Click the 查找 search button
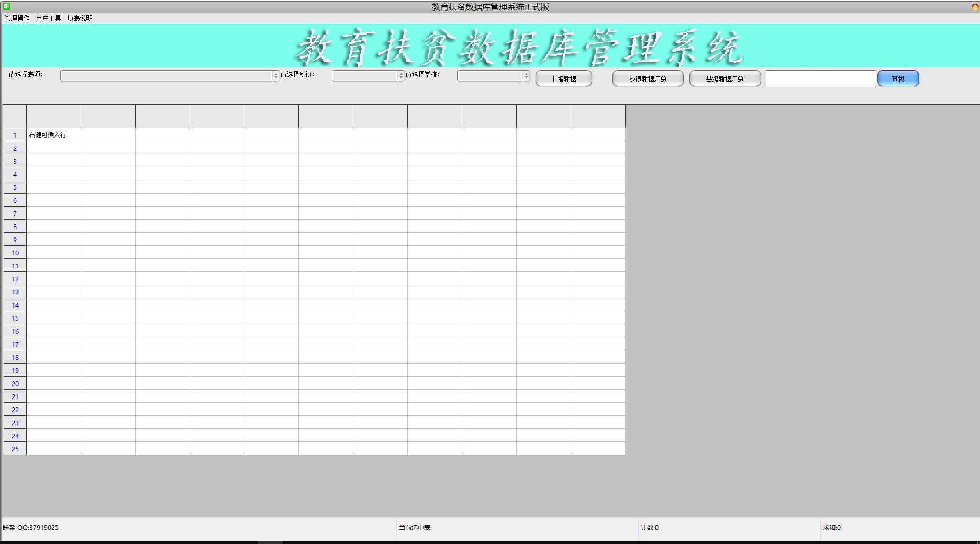The image size is (980, 544). click(x=898, y=78)
